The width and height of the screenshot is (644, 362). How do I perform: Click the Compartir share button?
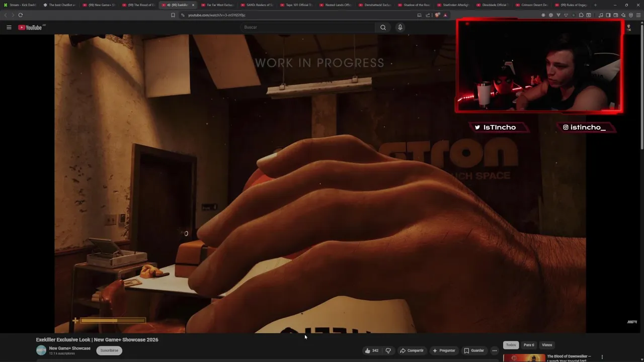click(x=412, y=350)
